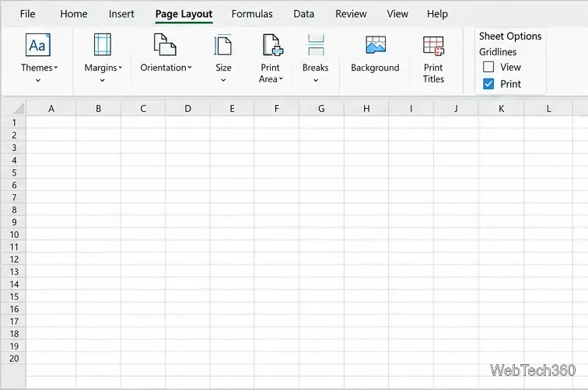The width and height of the screenshot is (588, 390).
Task: Switch to the Formulas tab
Action: (x=252, y=14)
